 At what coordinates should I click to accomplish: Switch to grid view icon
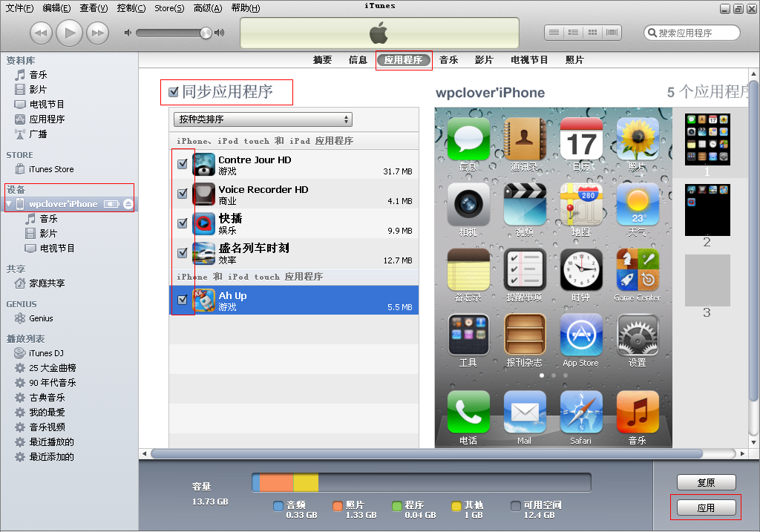(x=592, y=33)
